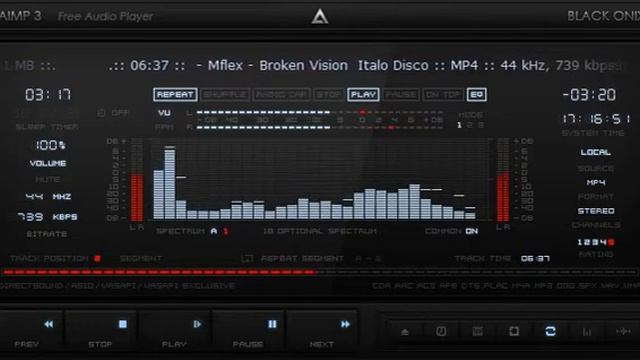Select VU meter mode
This screenshot has width=640, height=360.
164,113
